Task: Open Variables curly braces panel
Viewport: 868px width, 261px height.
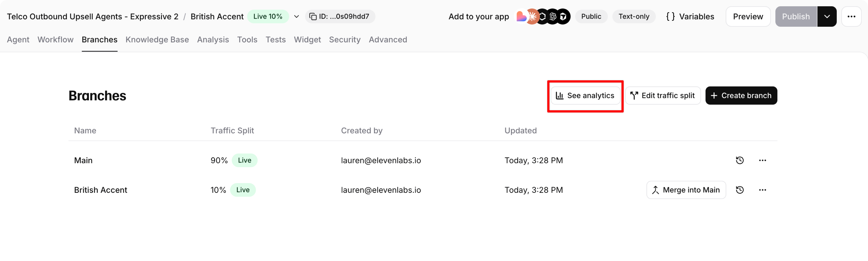Action: tap(690, 17)
